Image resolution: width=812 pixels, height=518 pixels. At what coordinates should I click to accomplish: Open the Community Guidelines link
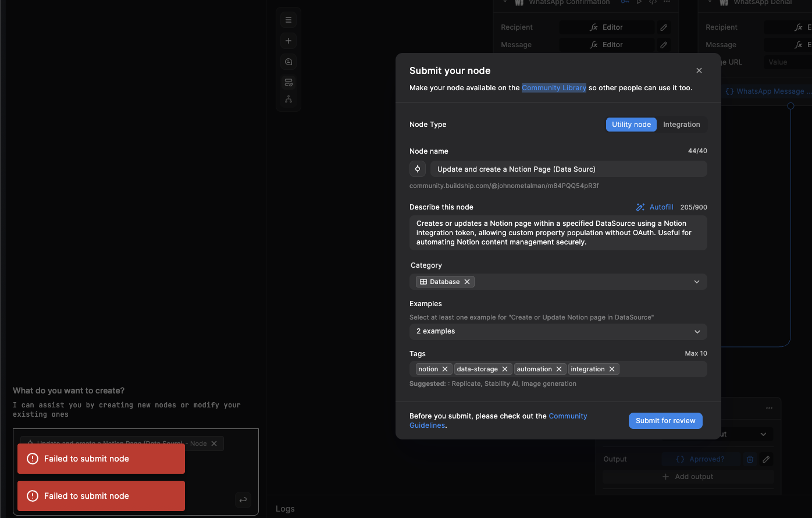point(498,421)
